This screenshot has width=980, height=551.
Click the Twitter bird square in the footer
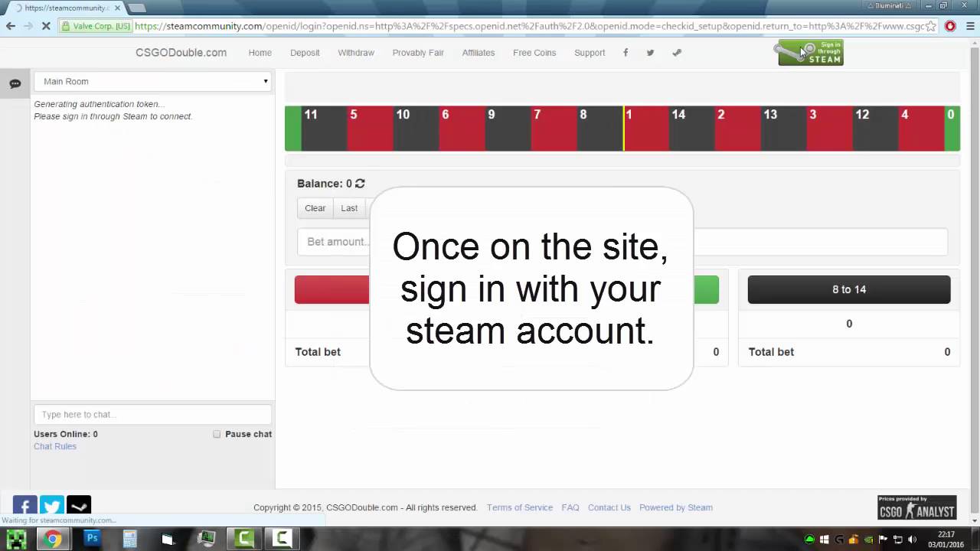pyautogui.click(x=52, y=506)
